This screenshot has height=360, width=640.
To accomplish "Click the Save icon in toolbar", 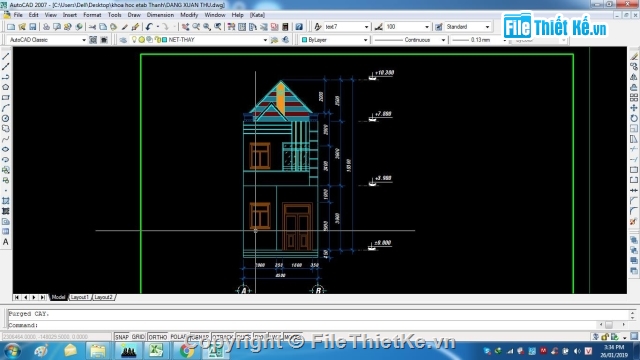I will [32, 27].
